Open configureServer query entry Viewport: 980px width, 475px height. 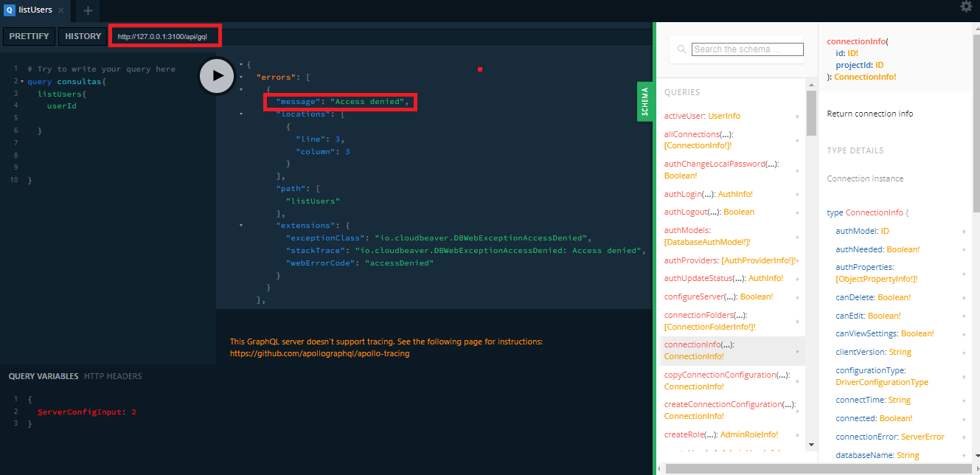pyautogui.click(x=732, y=297)
